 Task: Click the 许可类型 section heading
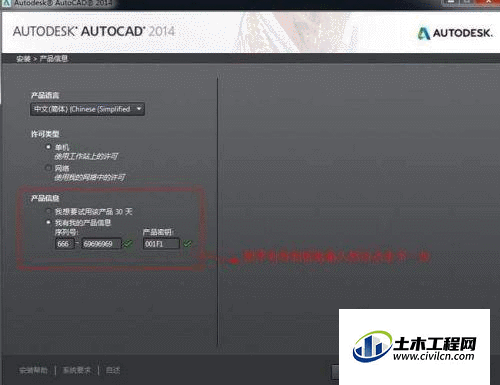[45, 134]
